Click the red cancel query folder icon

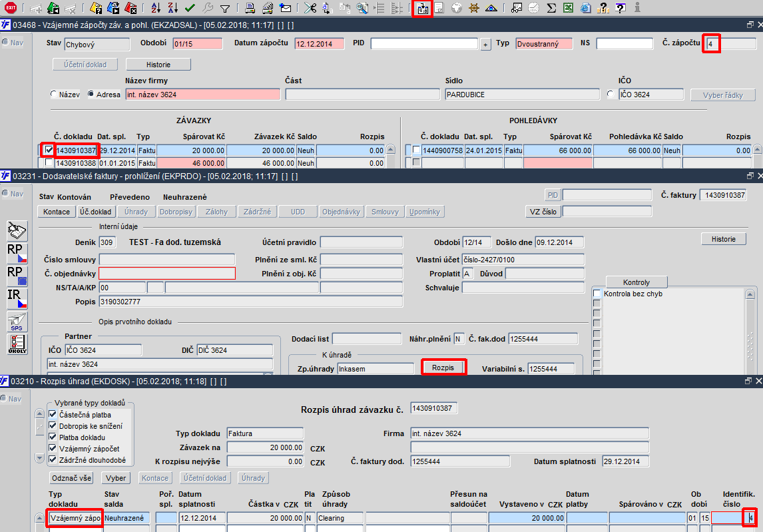point(130,8)
